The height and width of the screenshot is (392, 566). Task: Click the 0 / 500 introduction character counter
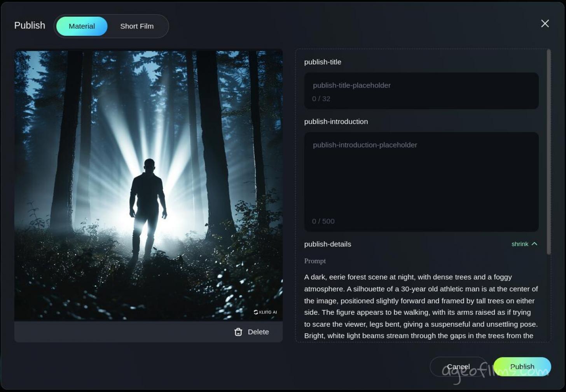pos(323,221)
